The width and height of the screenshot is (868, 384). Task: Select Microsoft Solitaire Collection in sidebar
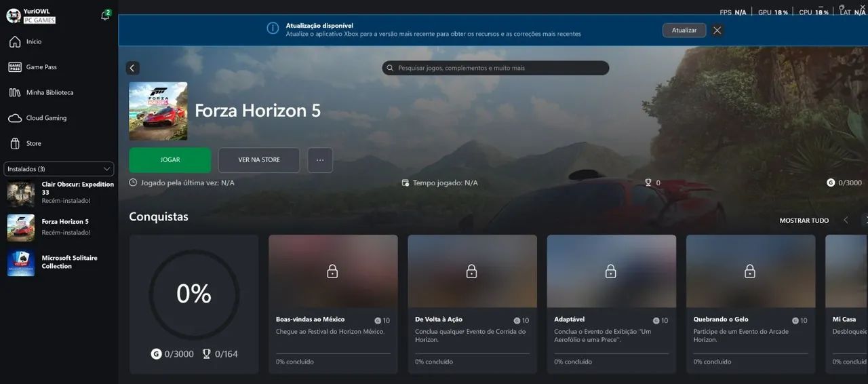tap(59, 263)
